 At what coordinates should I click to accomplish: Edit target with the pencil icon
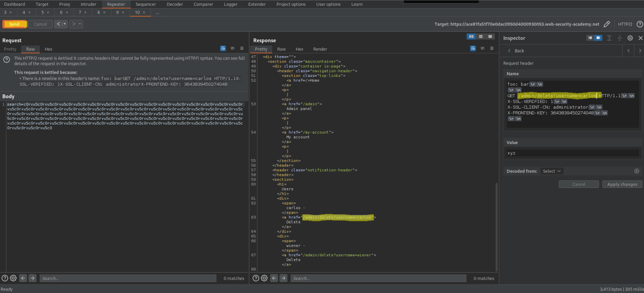[x=607, y=24]
